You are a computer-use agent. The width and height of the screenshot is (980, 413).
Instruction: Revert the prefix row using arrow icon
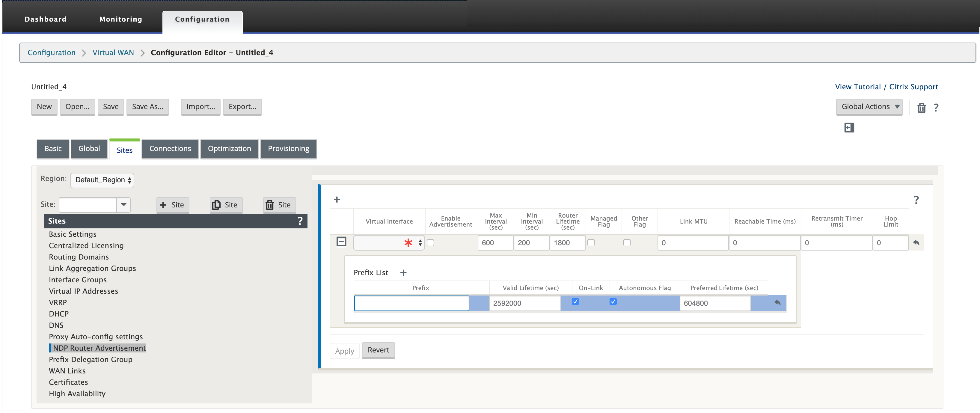777,303
